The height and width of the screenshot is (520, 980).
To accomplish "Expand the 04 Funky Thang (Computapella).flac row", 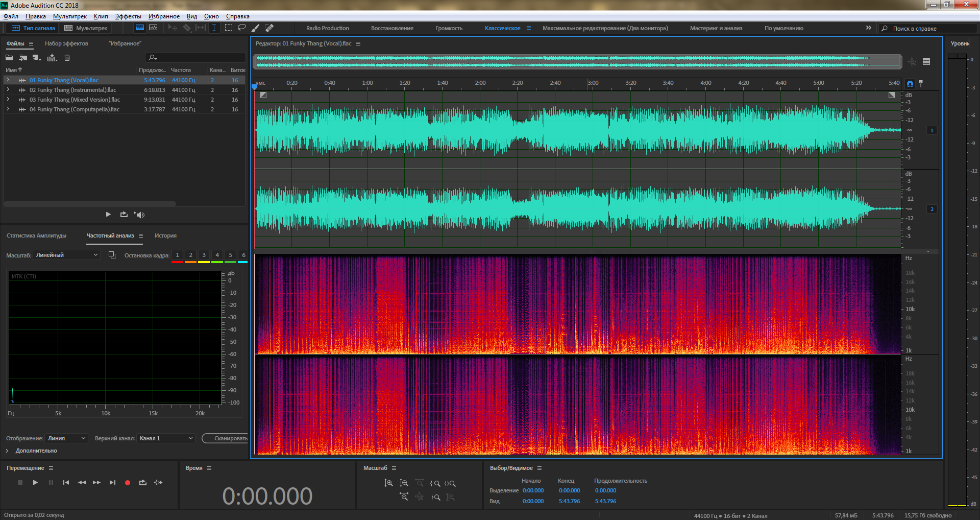I will (x=8, y=109).
